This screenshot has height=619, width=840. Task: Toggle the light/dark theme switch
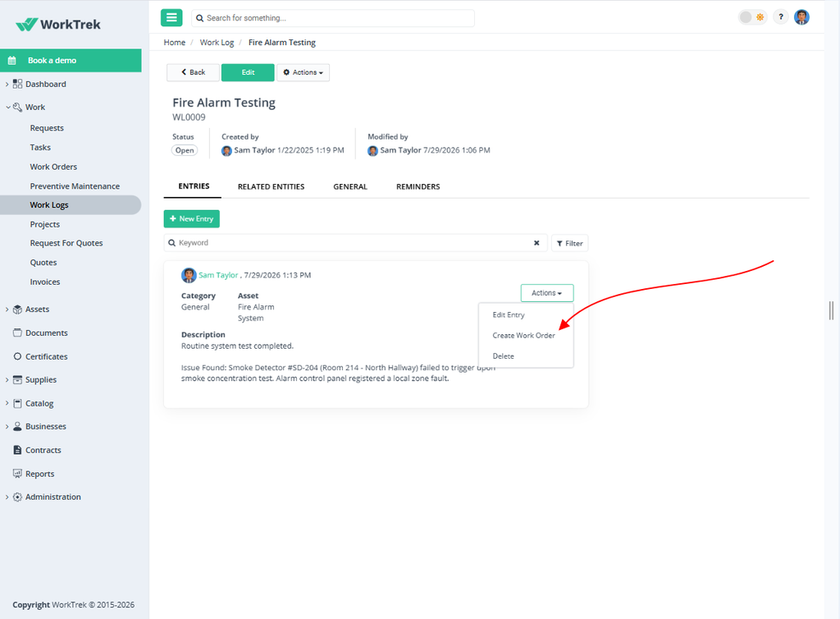(x=752, y=17)
